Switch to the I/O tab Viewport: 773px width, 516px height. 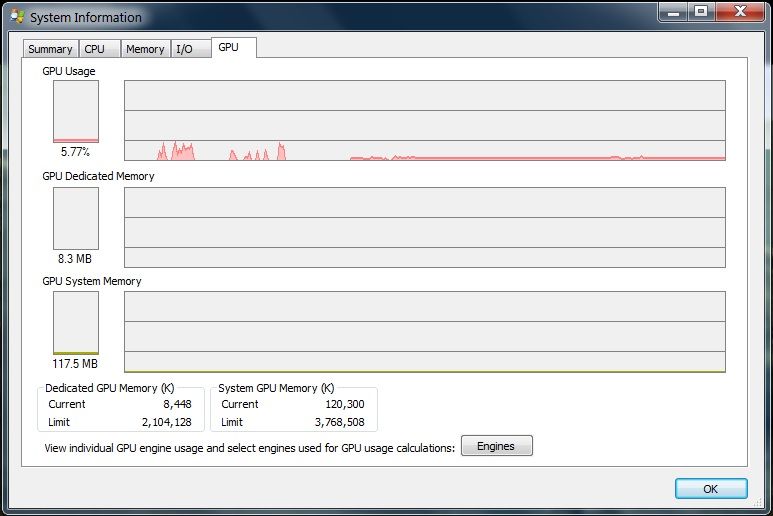pos(191,49)
